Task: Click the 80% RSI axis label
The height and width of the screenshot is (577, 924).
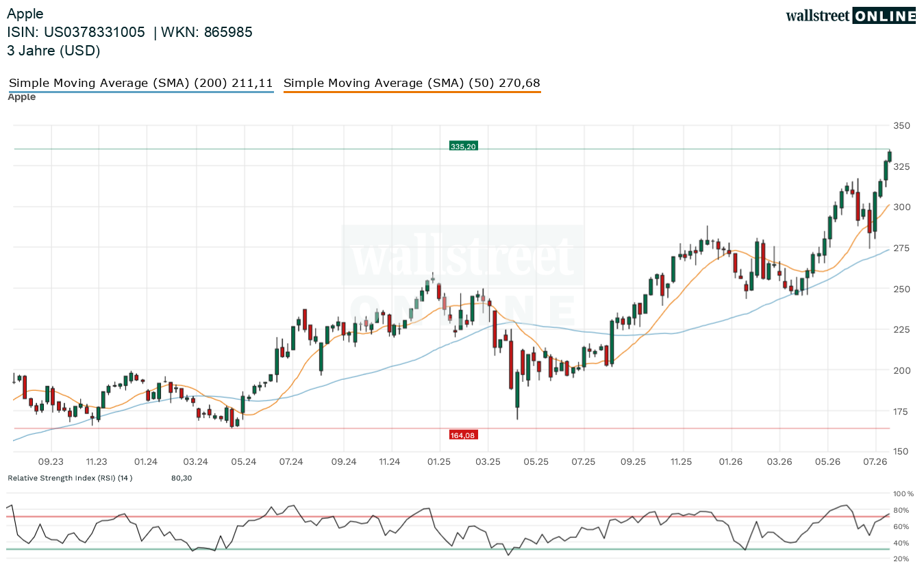Action: tap(901, 511)
